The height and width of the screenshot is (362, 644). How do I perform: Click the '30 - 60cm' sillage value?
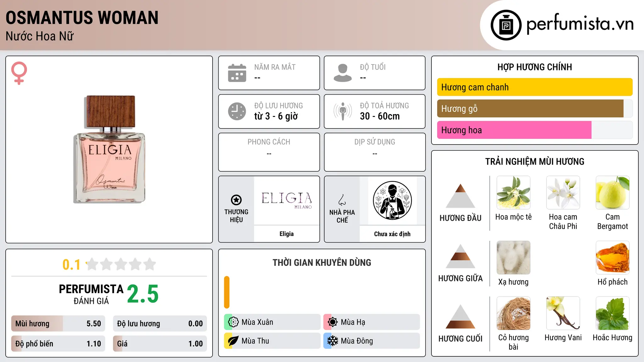pyautogui.click(x=380, y=116)
